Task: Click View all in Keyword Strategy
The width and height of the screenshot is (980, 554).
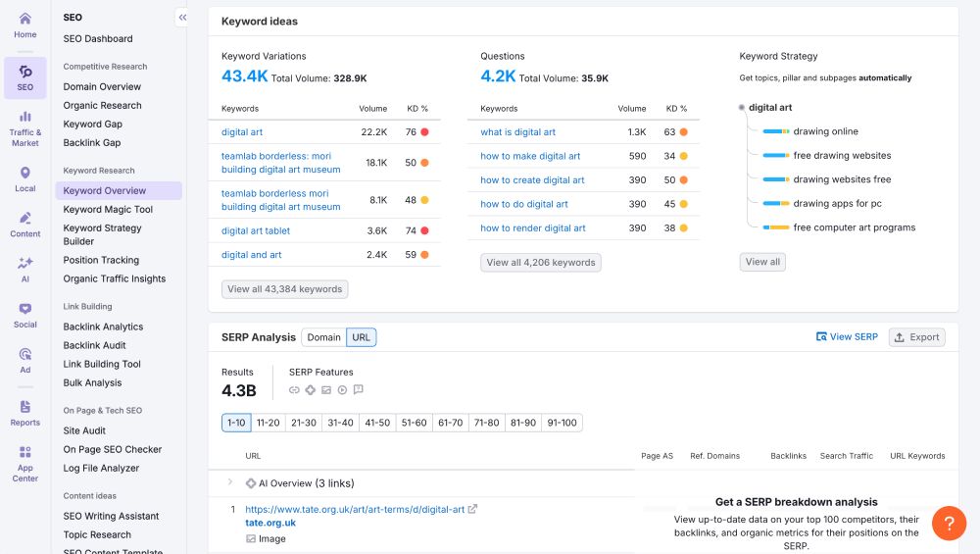Action: [762, 262]
